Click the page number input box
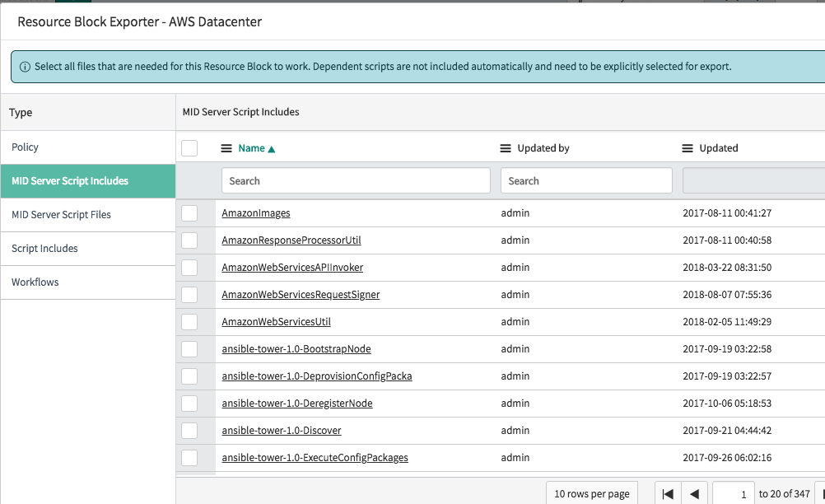The height and width of the screenshot is (504, 825). pos(734,494)
